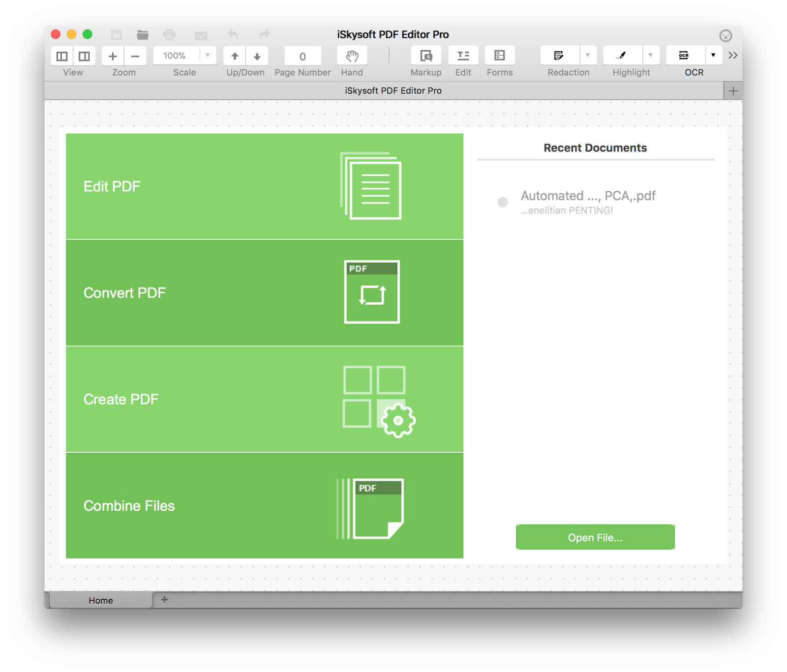Show more toolbar items via double chevron
The width and height of the screenshot is (787, 672).
coord(733,56)
